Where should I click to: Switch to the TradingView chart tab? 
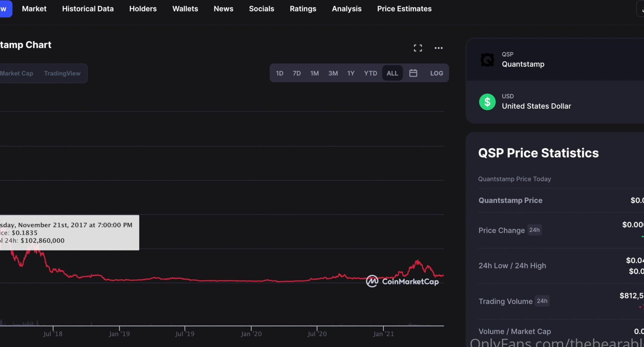coord(62,73)
